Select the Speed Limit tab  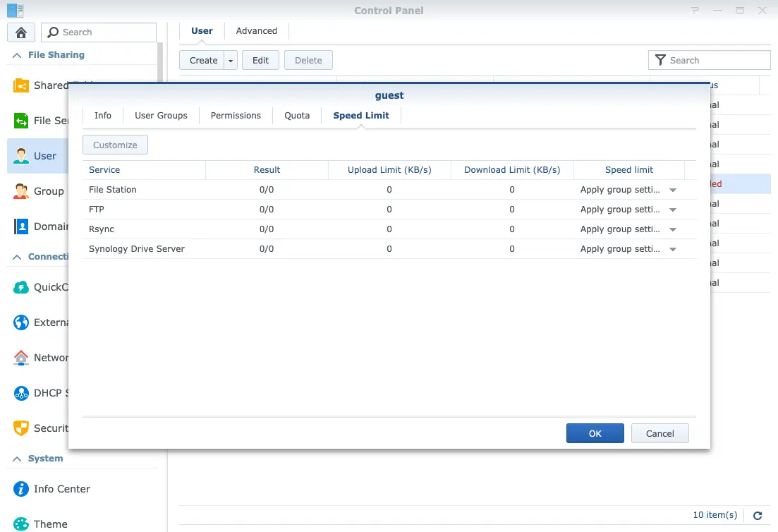[360, 116]
